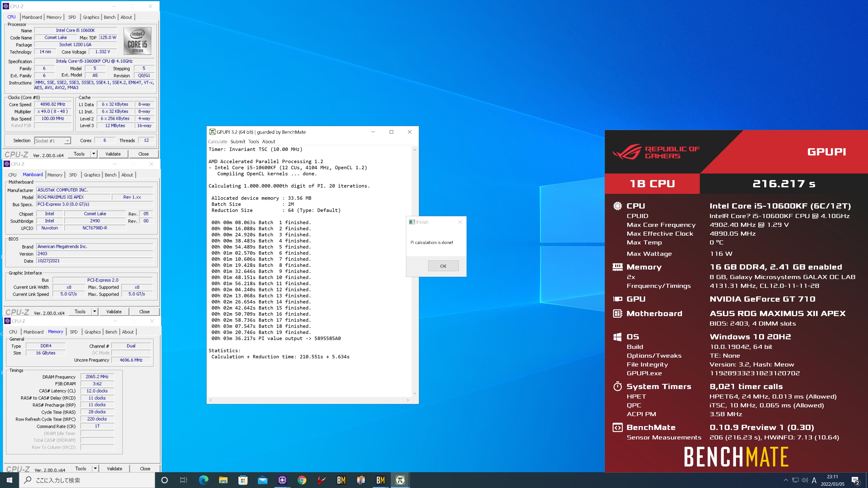Screen dimensions: 868x488
Task: Launch Google Chrome from the taskbar
Action: coord(302,480)
